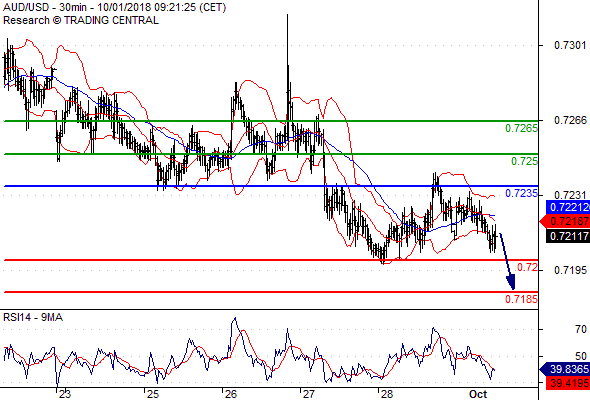Click the blue downward forecast arrow

[x=507, y=262]
